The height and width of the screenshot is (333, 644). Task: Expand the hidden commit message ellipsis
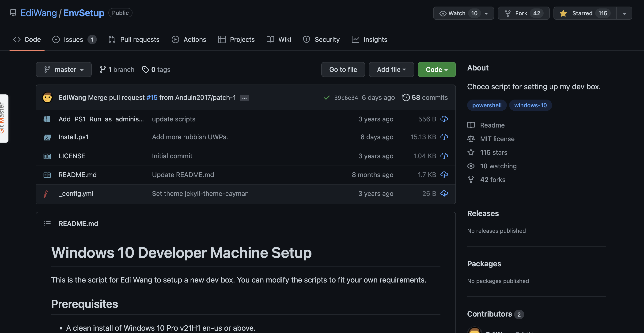pos(244,98)
